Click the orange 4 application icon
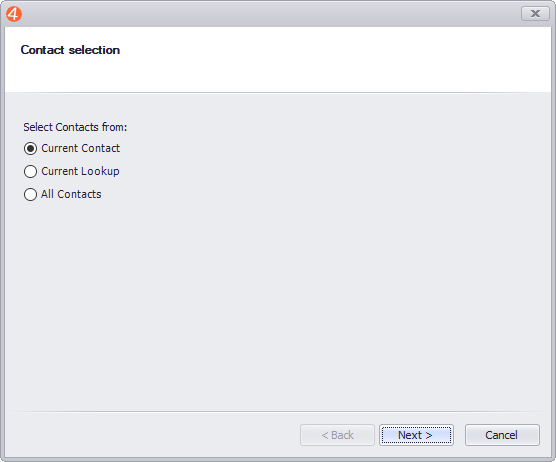Viewport: 556px width, 462px height. coord(14,14)
